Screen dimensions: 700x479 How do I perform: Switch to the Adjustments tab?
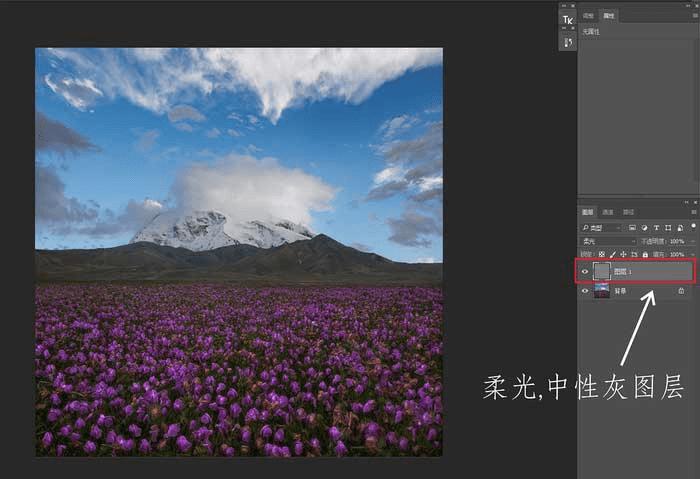tap(588, 16)
